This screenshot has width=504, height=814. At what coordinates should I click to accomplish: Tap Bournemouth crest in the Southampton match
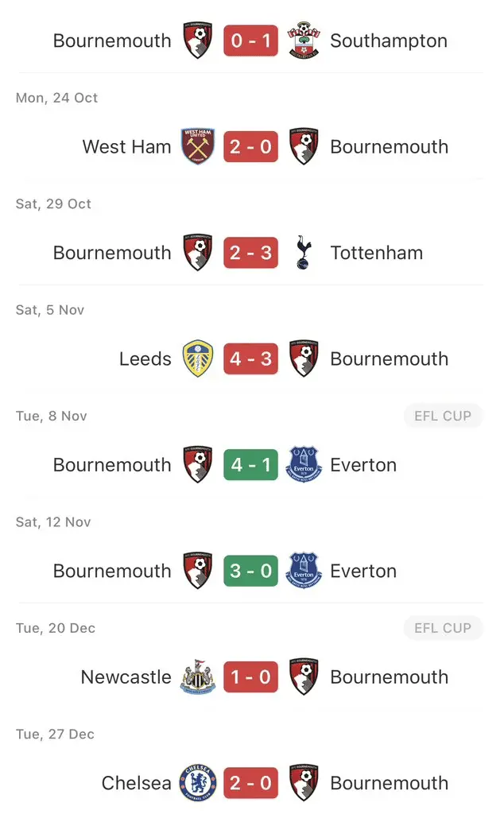[198, 41]
